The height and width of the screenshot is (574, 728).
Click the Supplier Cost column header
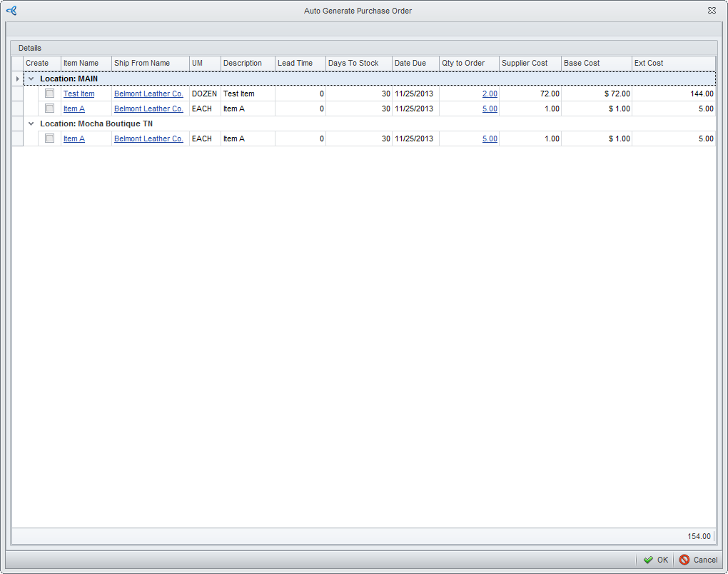(525, 63)
